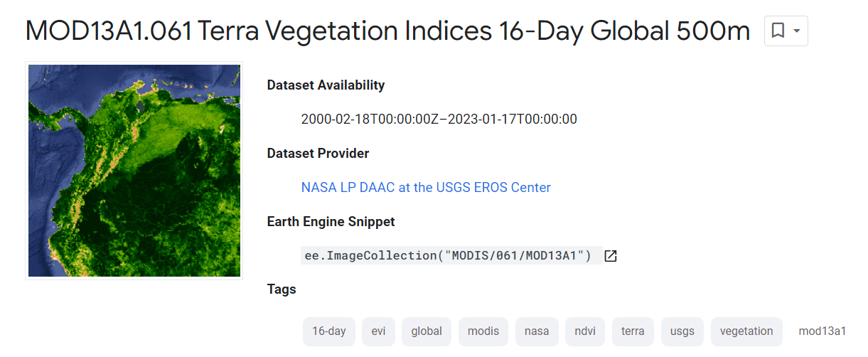Choose the modis tag
868x357 pixels.
pos(483,331)
